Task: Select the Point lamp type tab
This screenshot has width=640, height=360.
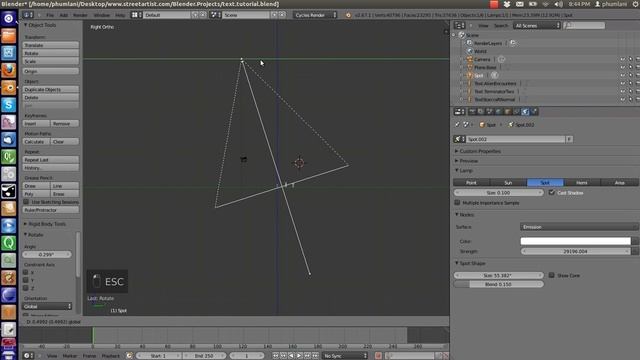Action: 471,182
